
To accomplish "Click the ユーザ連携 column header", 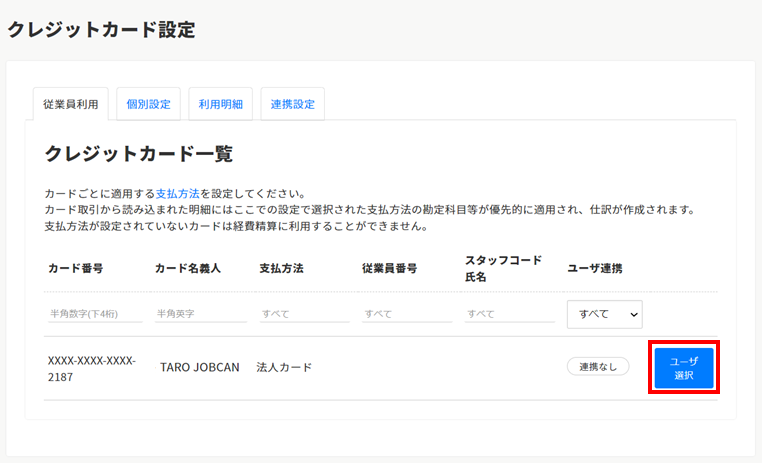I will point(594,269).
